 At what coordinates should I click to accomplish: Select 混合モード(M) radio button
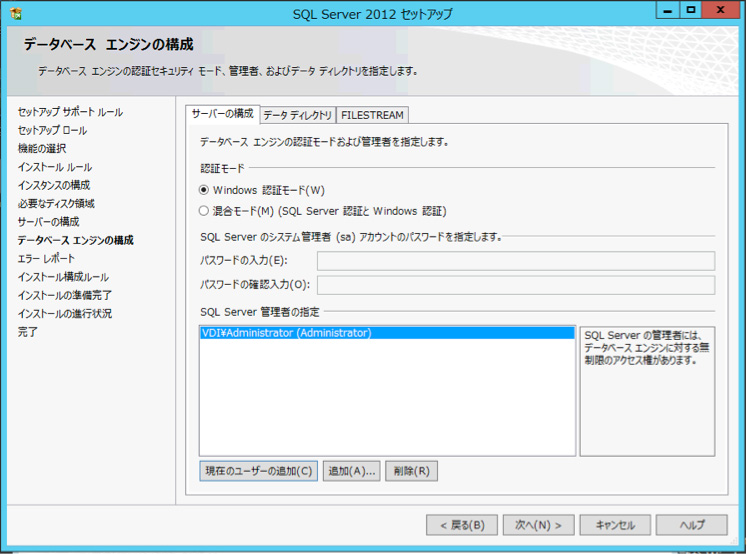coord(204,211)
